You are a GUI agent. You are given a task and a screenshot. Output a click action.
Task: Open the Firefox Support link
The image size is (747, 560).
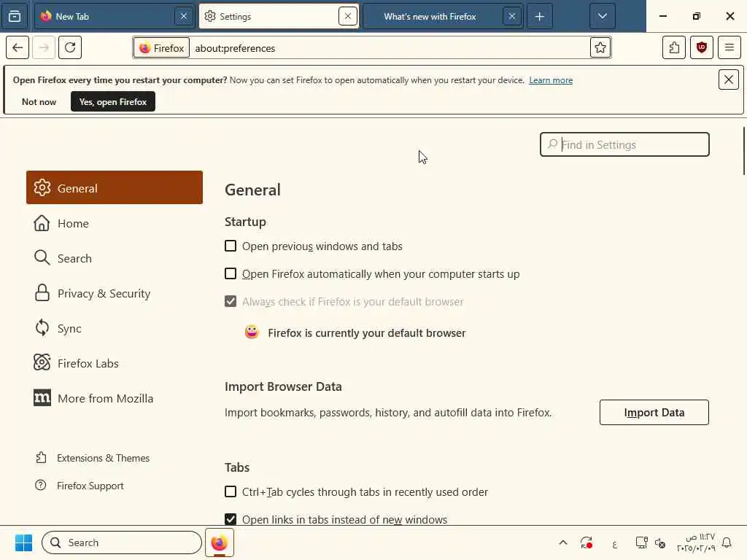click(x=80, y=486)
